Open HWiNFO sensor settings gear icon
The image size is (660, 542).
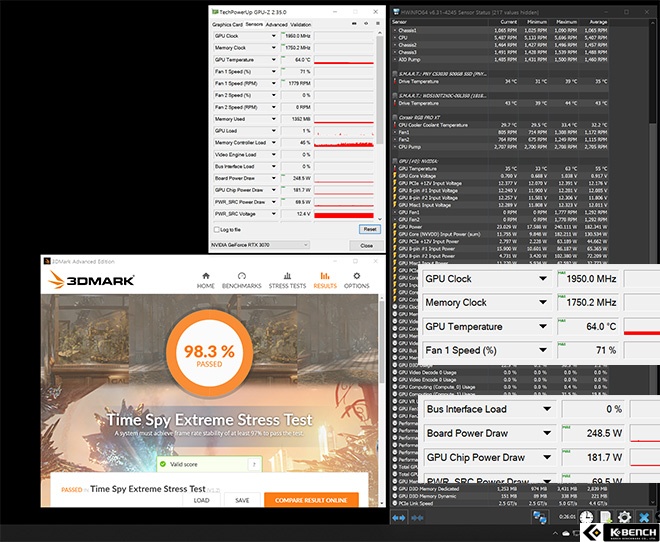point(624,517)
